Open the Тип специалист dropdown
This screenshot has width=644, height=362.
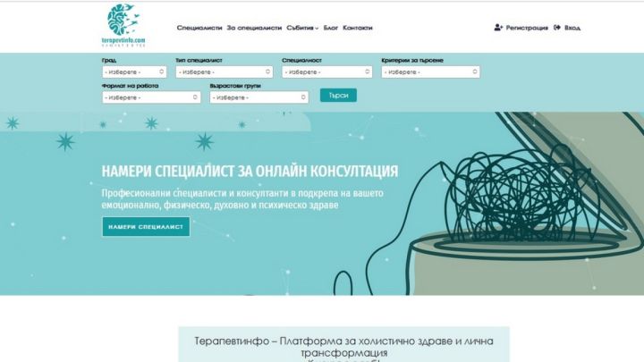tap(225, 72)
